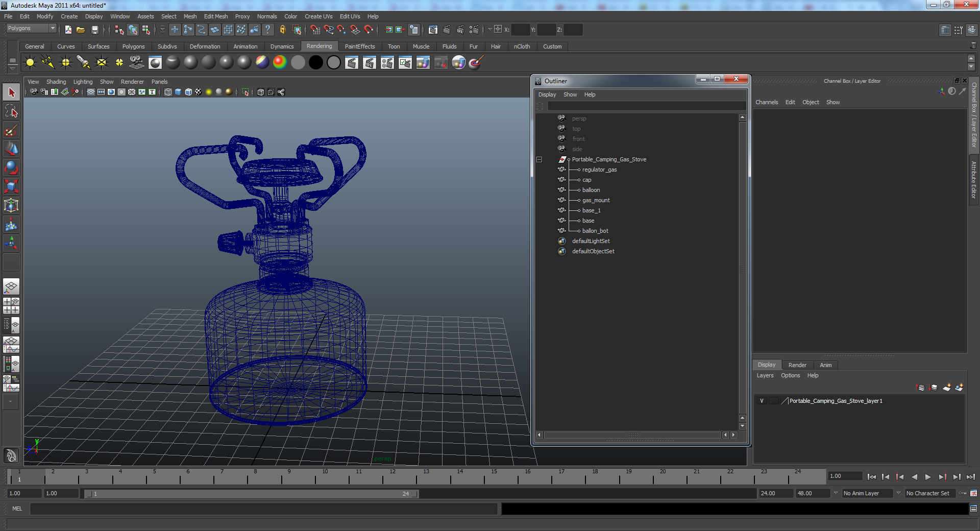Create a directional light from shelf
980x531 pixels.
(x=48, y=63)
